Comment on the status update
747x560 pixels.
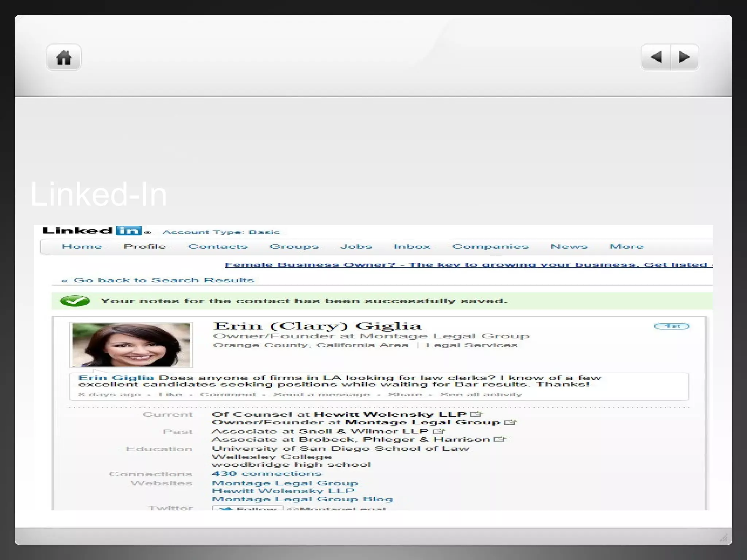coord(228,394)
